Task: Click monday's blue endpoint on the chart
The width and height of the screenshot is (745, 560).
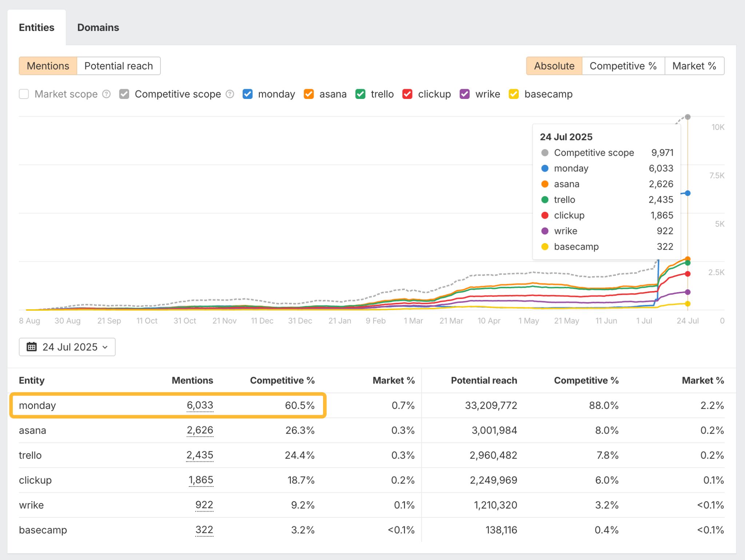Action: point(688,193)
